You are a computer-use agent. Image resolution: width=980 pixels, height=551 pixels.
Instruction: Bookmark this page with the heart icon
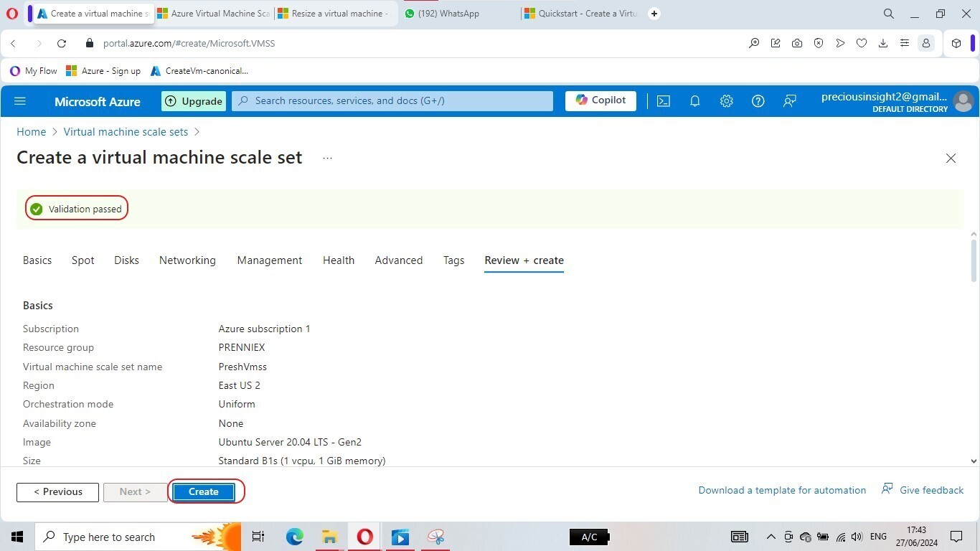coord(862,43)
